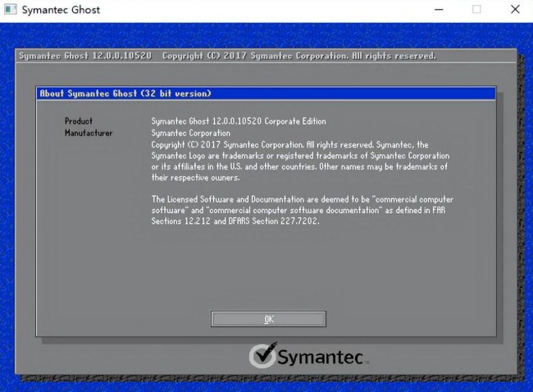Click the Symantec checkmark logo

262,355
